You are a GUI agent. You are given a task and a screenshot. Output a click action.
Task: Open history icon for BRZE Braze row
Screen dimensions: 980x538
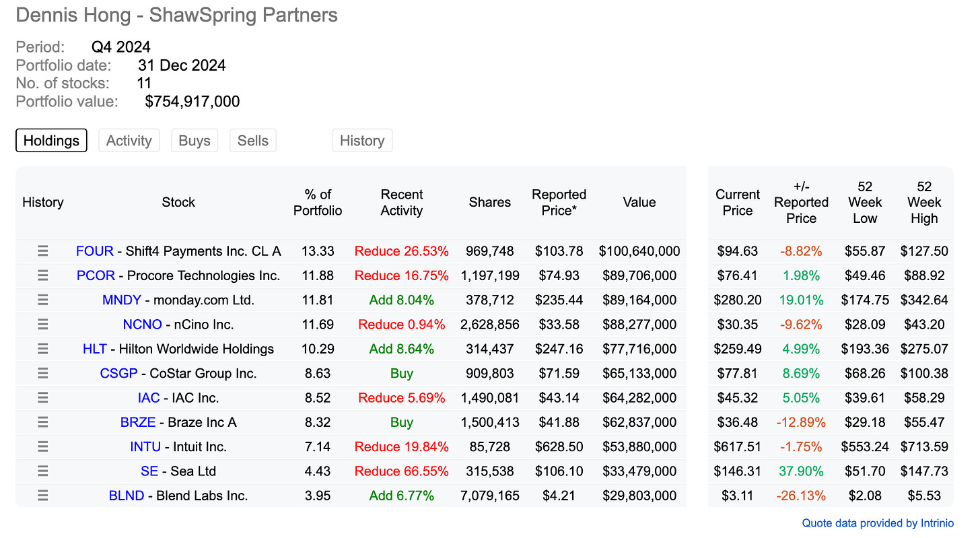42,422
